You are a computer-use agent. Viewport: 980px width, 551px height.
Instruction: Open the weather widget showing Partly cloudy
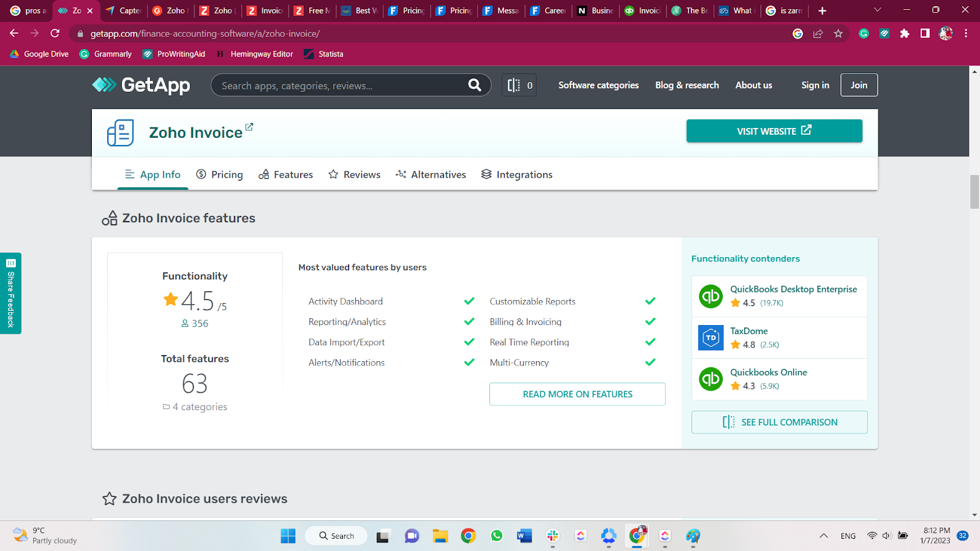[45, 536]
